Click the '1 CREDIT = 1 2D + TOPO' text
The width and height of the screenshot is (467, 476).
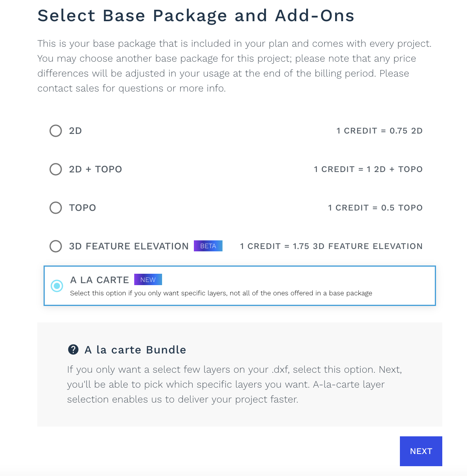coord(368,169)
